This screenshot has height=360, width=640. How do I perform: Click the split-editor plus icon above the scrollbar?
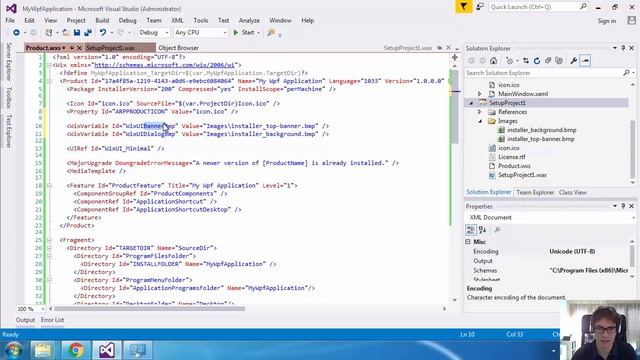click(455, 58)
